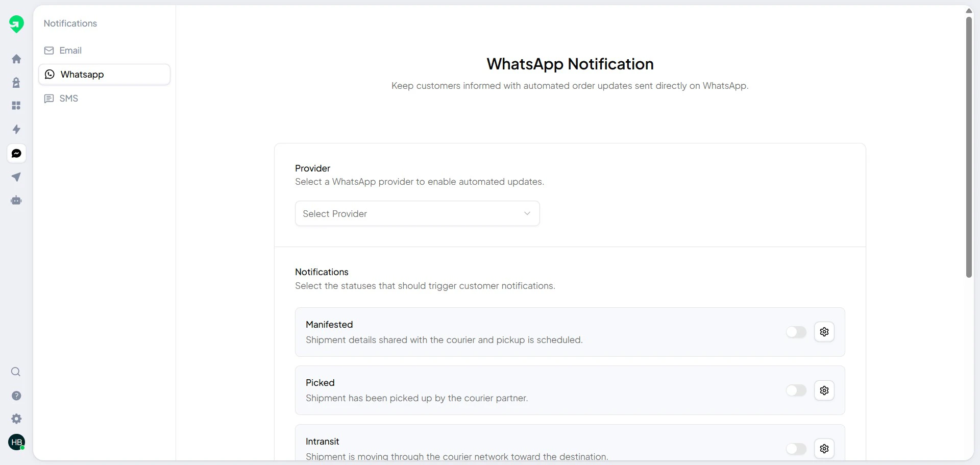
Task: Open the send/tracking icon in sidebar
Action: click(x=16, y=177)
